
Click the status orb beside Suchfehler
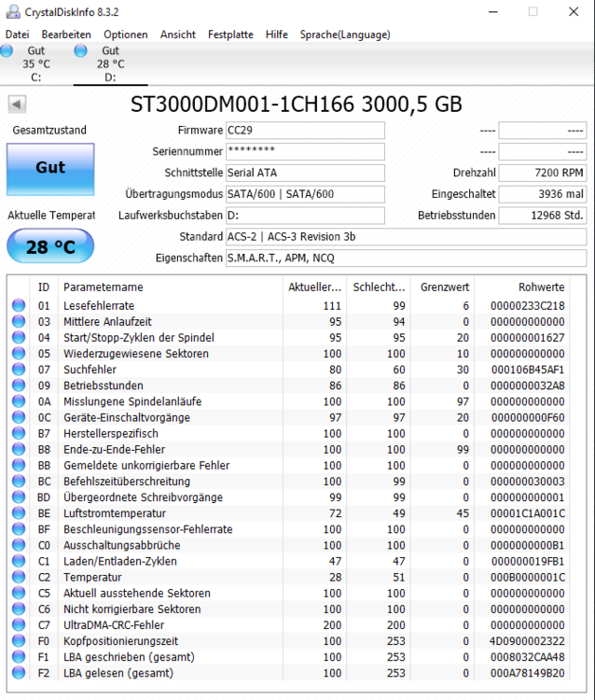[x=19, y=370]
